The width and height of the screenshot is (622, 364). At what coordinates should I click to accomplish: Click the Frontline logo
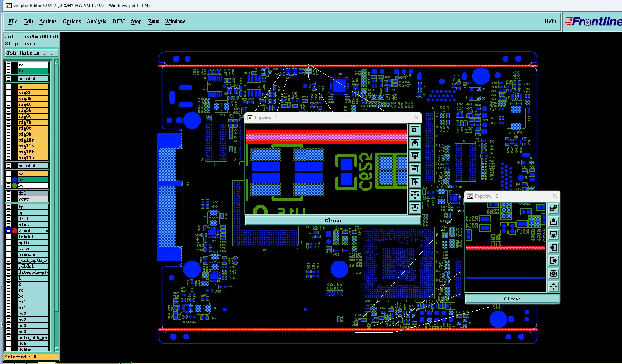click(x=593, y=22)
